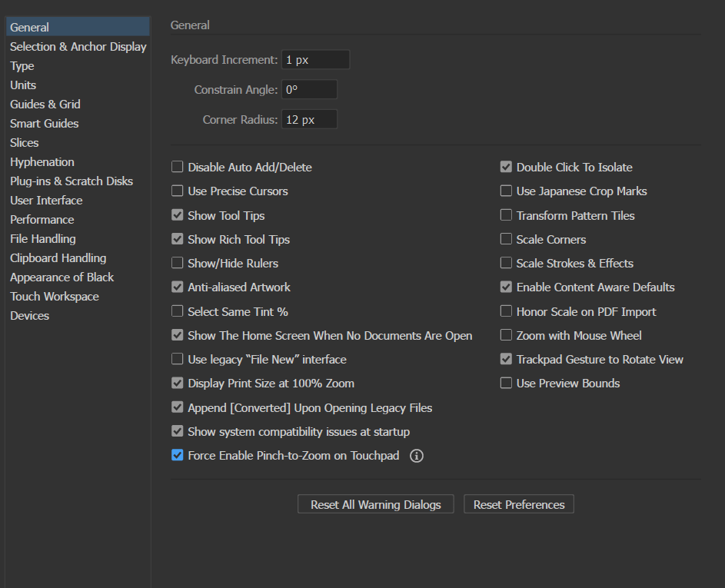Disable Show Rich Tool Tips
This screenshot has width=725, height=588.
pyautogui.click(x=177, y=239)
